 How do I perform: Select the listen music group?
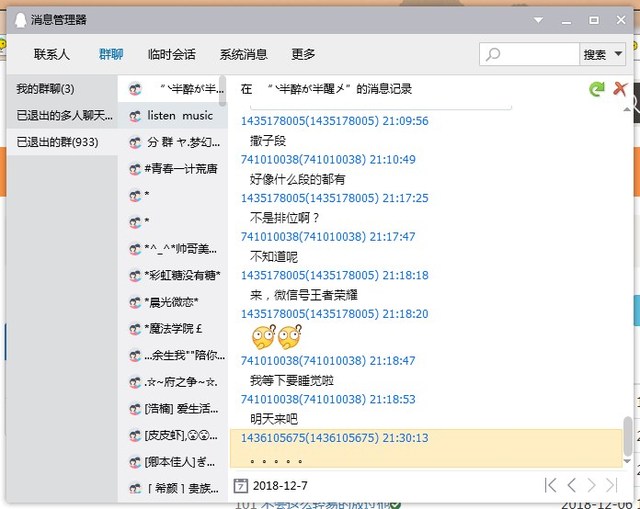(x=180, y=116)
